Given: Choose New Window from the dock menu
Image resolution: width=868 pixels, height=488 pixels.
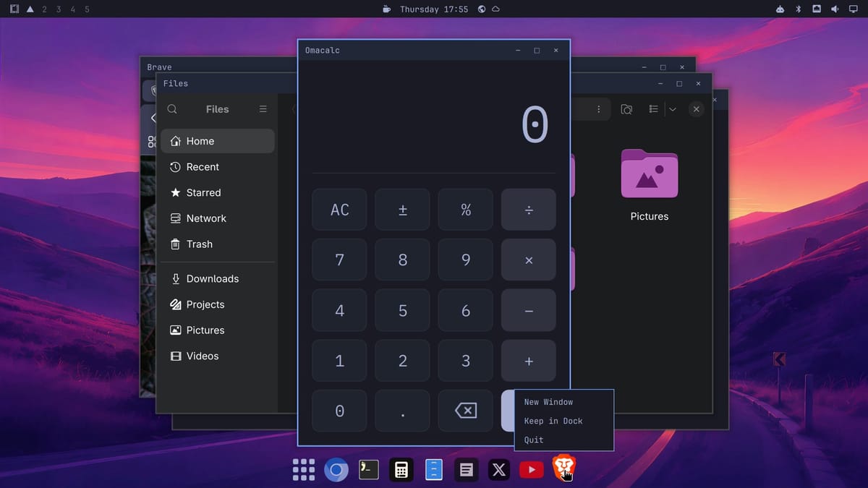Looking at the screenshot, I should 548,402.
